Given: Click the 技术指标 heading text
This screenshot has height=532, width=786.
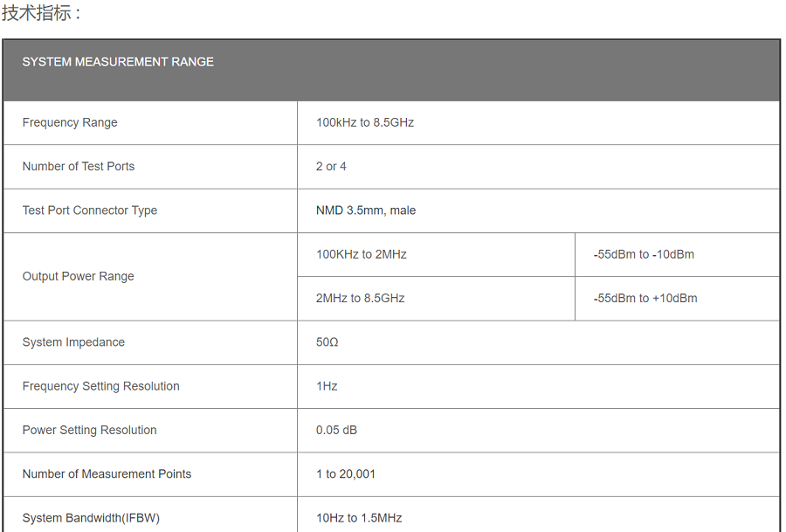Looking at the screenshot, I should pyautogui.click(x=40, y=13).
